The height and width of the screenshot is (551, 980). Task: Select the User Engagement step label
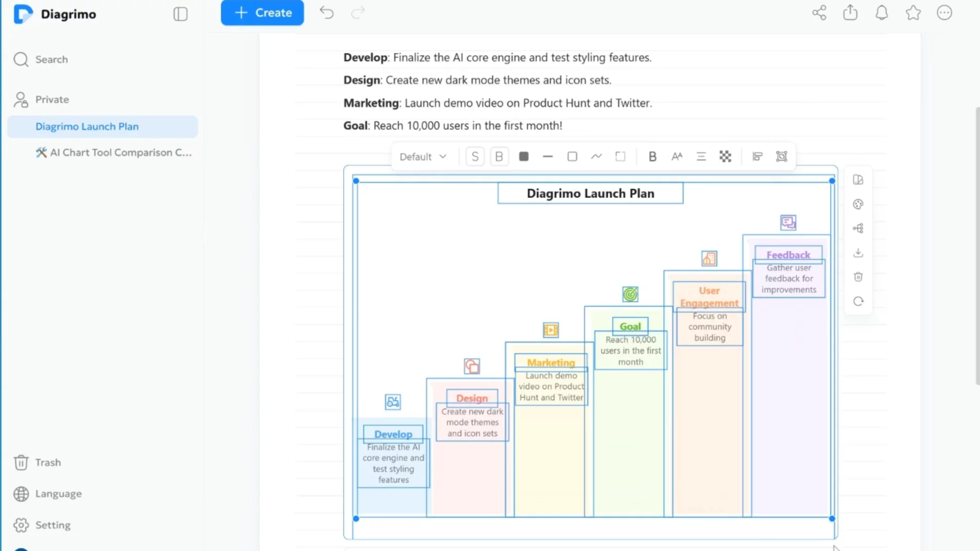tap(709, 297)
